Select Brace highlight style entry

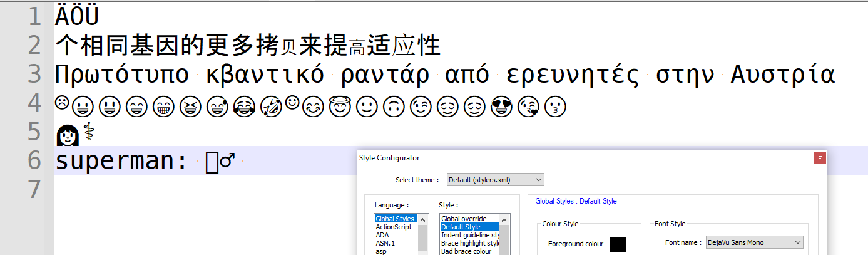point(469,243)
